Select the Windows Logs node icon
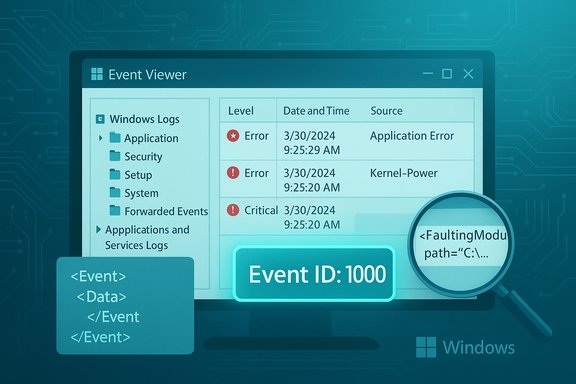Viewport: 576px width, 384px height. (100, 119)
